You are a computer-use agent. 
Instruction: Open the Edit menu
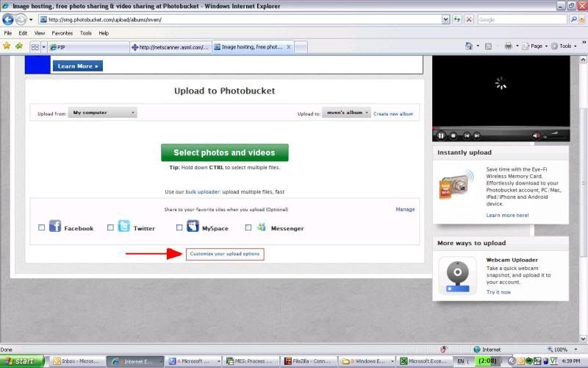coord(23,33)
